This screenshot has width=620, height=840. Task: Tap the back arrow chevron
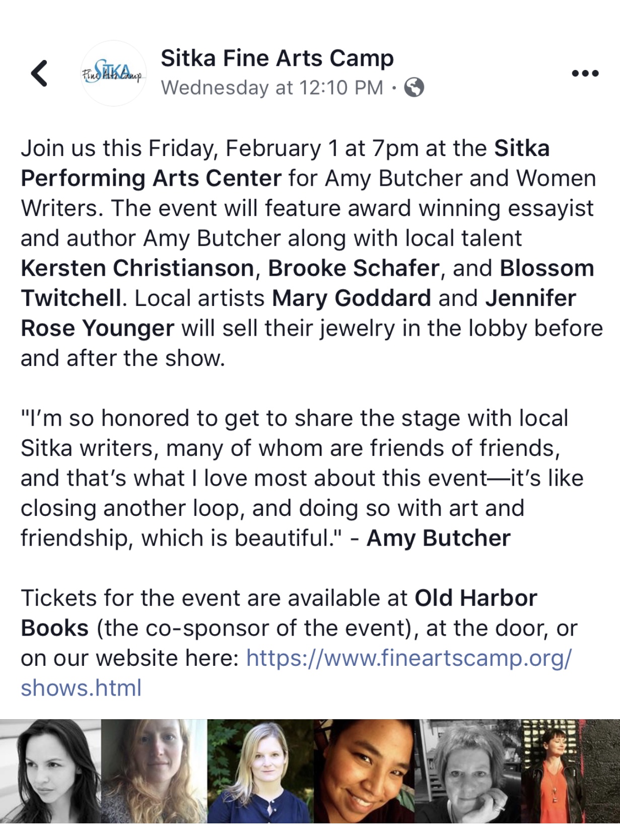(x=39, y=73)
